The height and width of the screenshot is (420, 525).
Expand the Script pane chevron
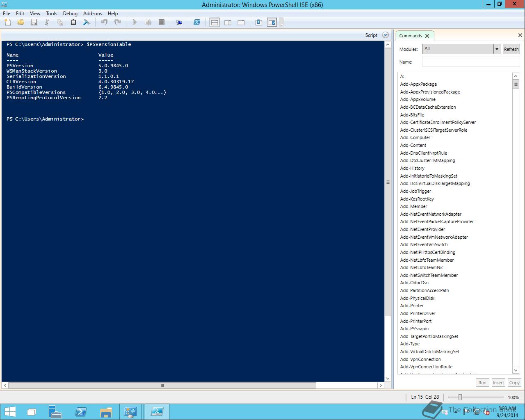pos(385,35)
